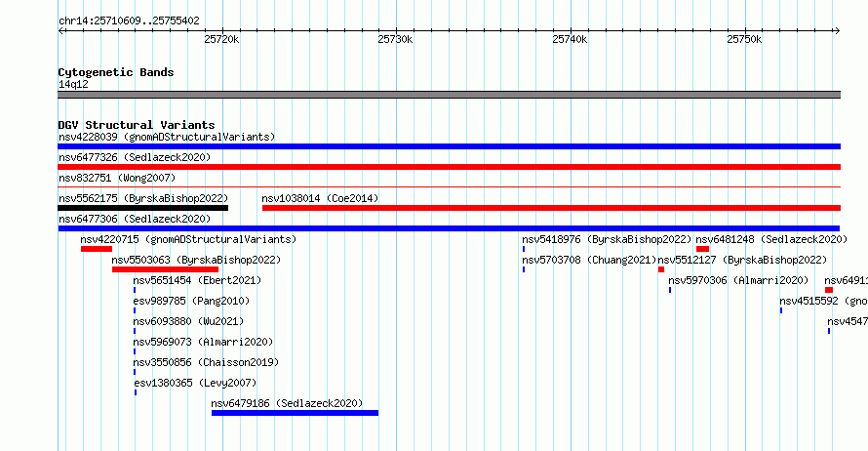This screenshot has height=451, width=868.
Task: Open the nsv5512127 (ByrskaBishop2022) label
Action: pos(742,260)
